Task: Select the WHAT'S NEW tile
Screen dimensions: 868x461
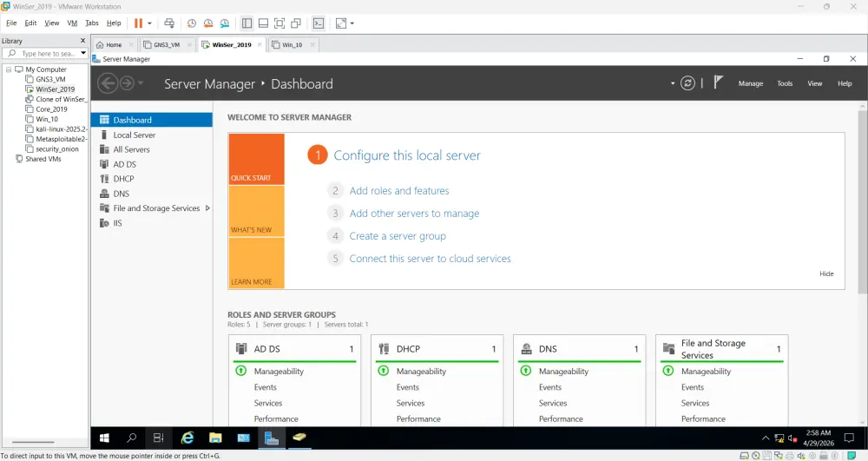Action: click(257, 212)
